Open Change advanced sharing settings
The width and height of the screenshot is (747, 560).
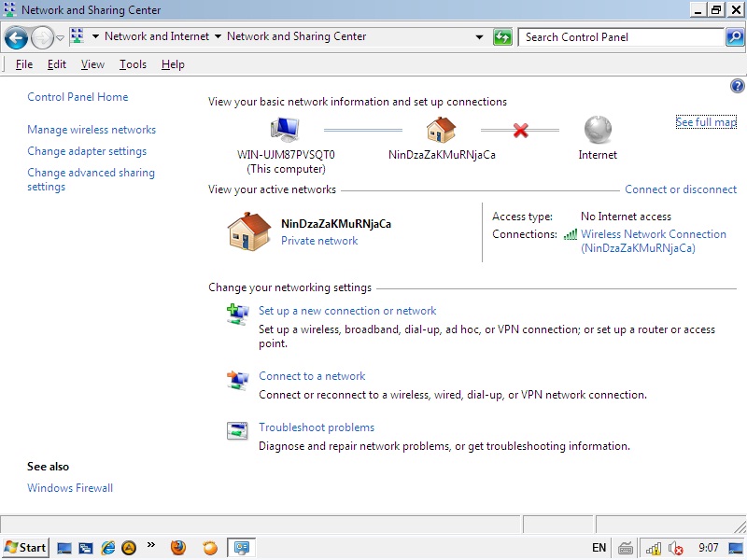(91, 179)
